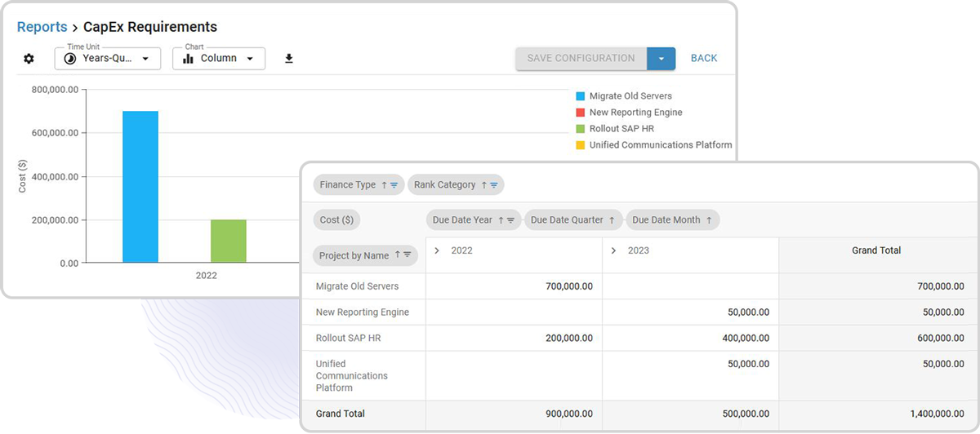This screenshot has width=980, height=434.
Task: Open the Due Date Year filter icon
Action: (x=510, y=220)
